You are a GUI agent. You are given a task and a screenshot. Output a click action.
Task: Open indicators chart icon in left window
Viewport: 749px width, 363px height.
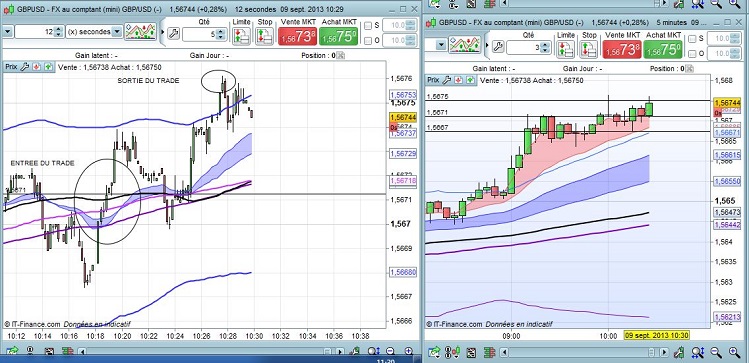coord(140,32)
